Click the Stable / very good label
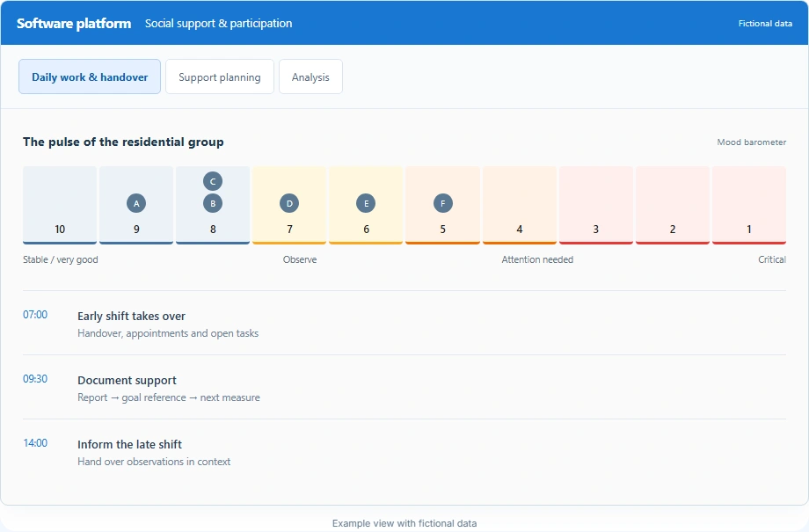 click(x=61, y=259)
